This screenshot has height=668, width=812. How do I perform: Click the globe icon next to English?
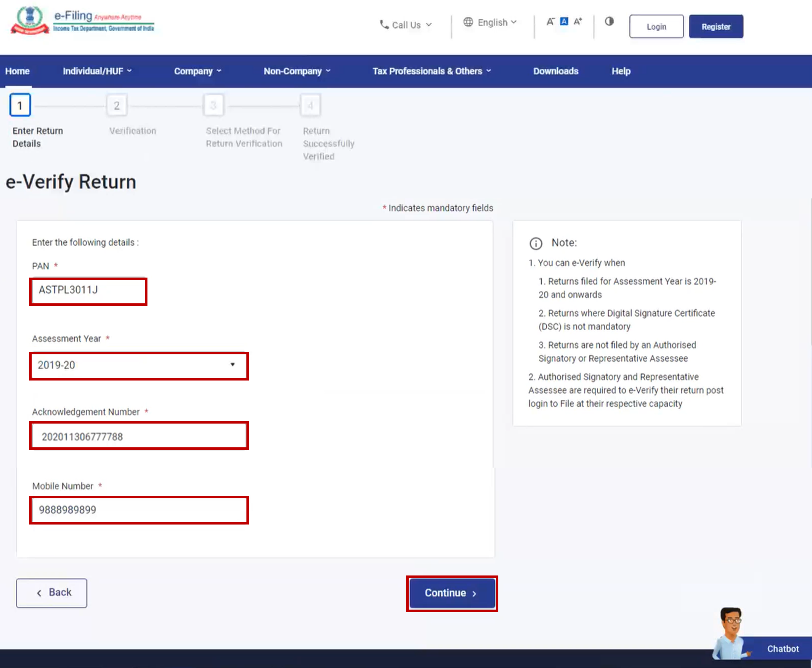468,22
